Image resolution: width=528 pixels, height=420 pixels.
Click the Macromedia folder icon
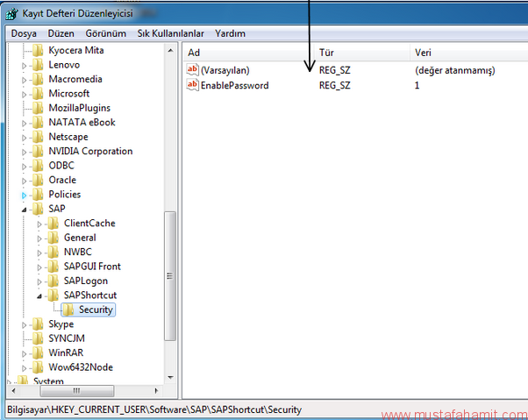coord(38,80)
